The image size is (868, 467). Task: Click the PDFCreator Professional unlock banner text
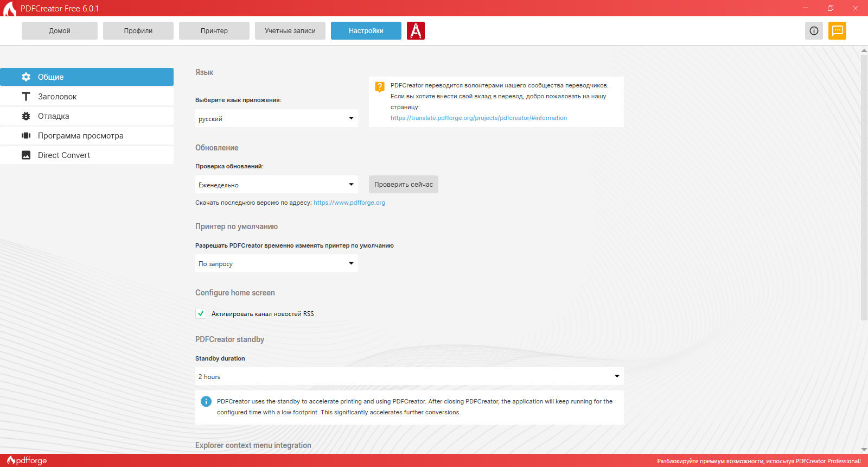click(759, 461)
